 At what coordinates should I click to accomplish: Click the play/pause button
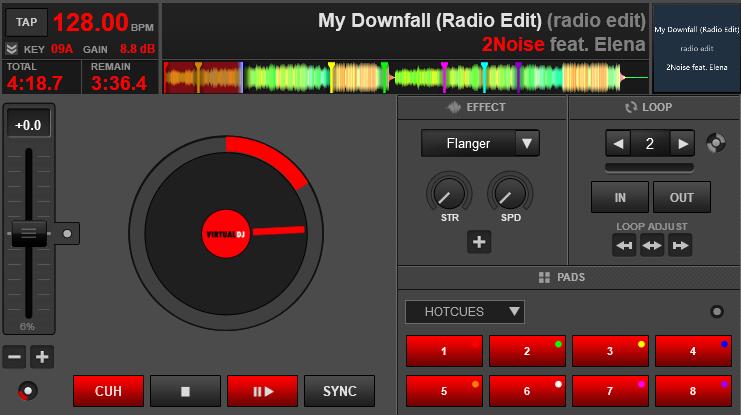point(262,391)
